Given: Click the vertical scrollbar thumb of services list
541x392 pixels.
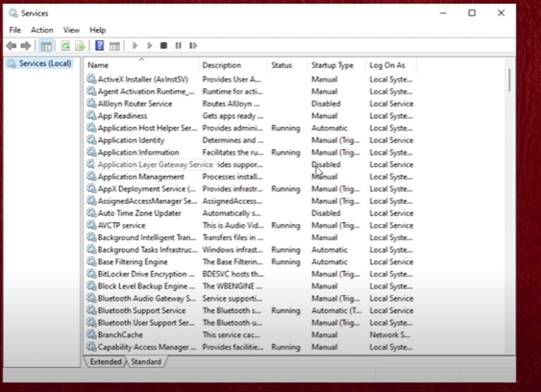Looking at the screenshot, I should [x=509, y=80].
